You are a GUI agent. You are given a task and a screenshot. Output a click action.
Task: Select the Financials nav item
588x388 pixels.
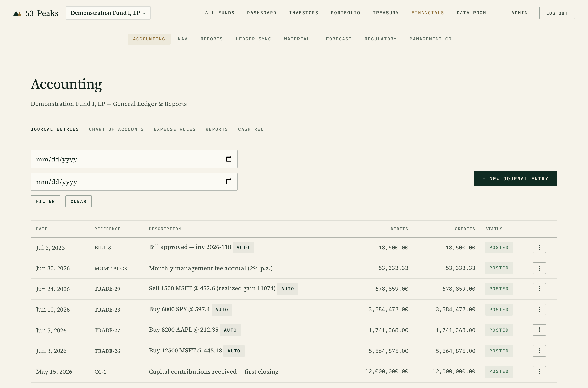(428, 13)
